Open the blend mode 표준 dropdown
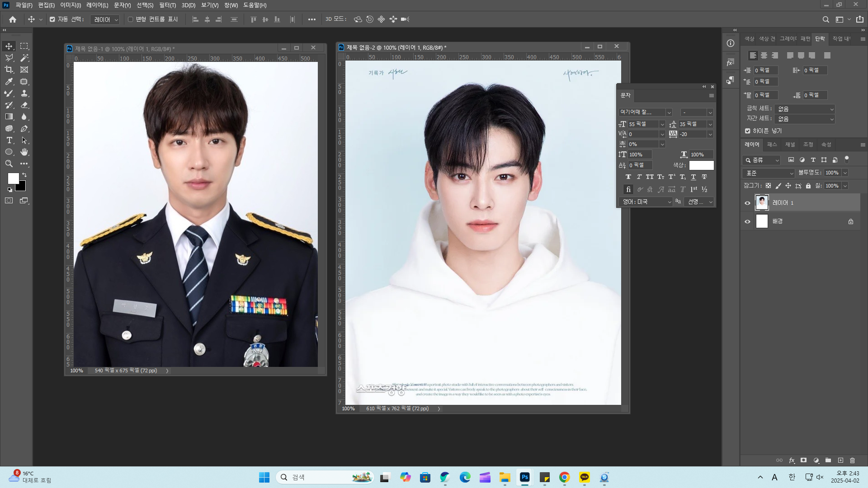Image resolution: width=868 pixels, height=488 pixels. pyautogui.click(x=769, y=173)
